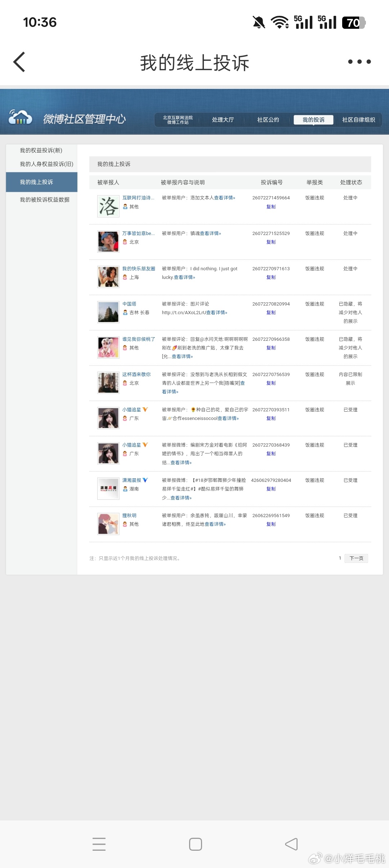This screenshot has height=868, width=389.
Task: Select 我的人身权益投诉(旧) in sidebar
Action: pyautogui.click(x=46, y=164)
